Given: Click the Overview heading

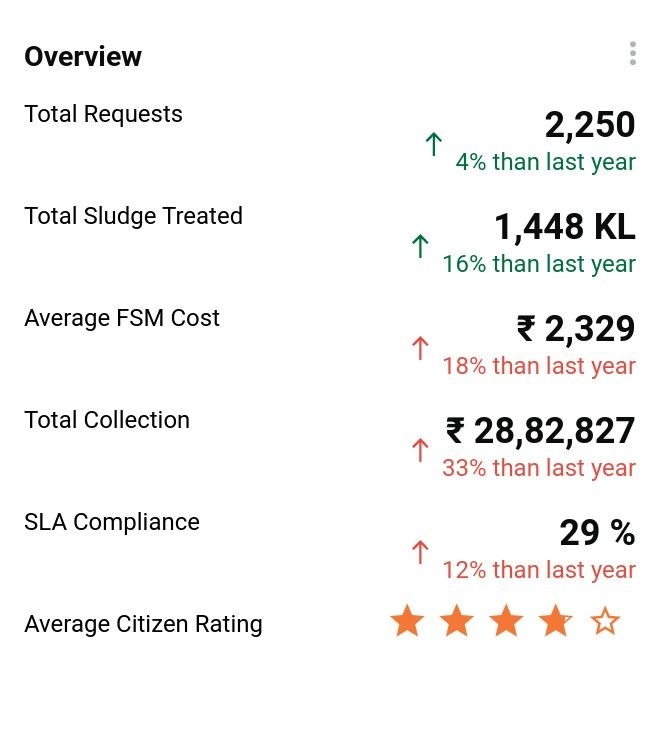Looking at the screenshot, I should click(83, 57).
